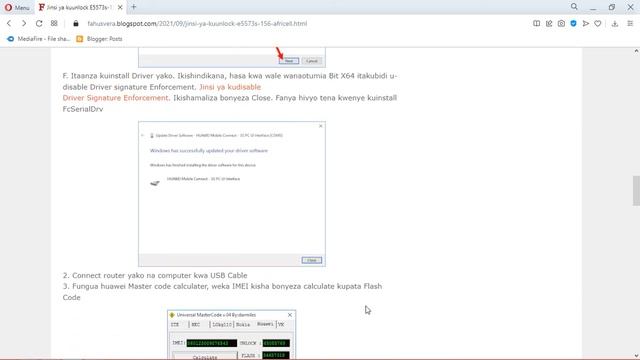
Task: Click the Close button in driver dialog image
Action: pyautogui.click(x=312, y=260)
